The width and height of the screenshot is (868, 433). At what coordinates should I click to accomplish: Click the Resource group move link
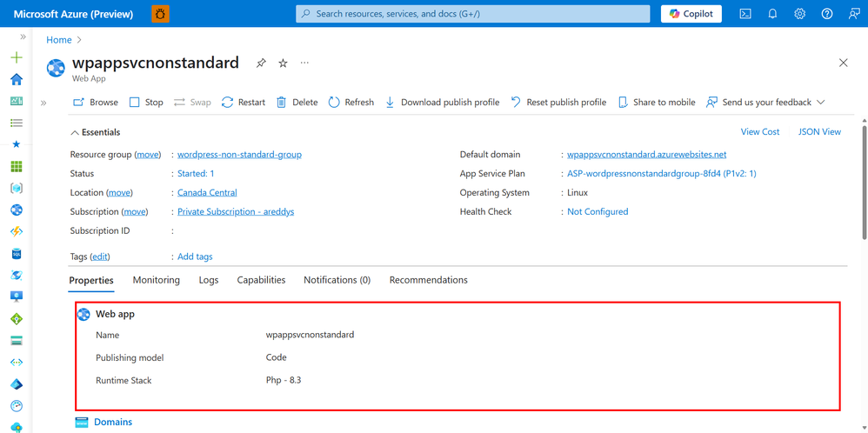[147, 155]
